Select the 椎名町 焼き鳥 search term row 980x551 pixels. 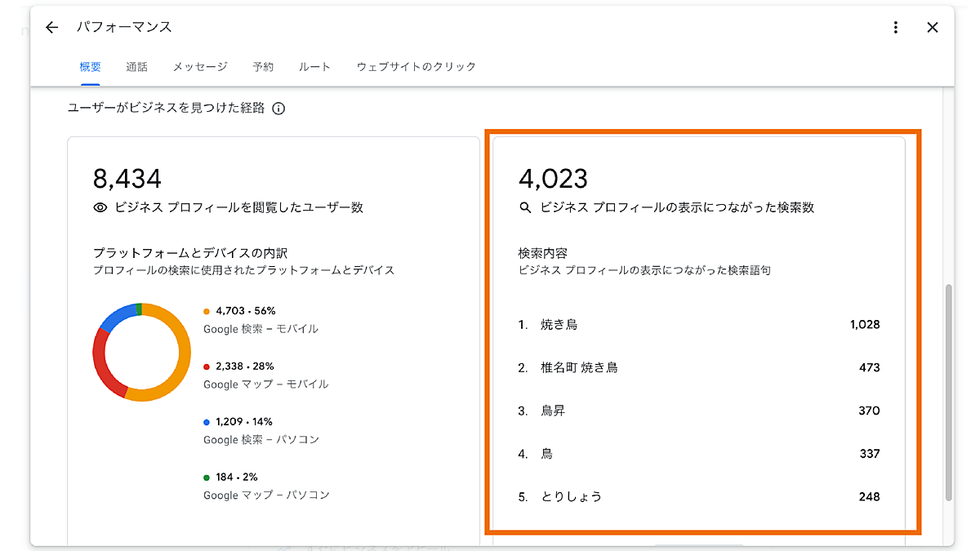pos(698,368)
